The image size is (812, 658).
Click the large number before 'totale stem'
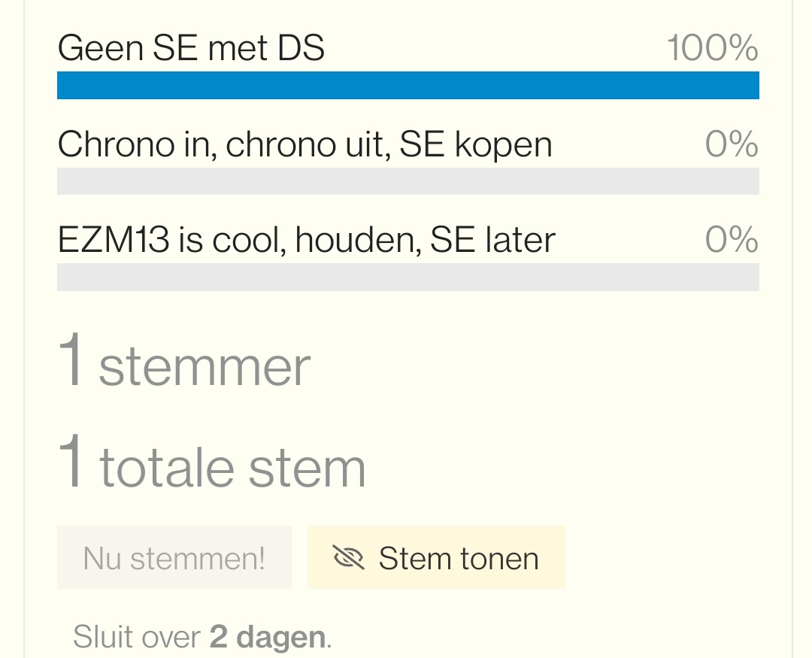[x=71, y=462]
